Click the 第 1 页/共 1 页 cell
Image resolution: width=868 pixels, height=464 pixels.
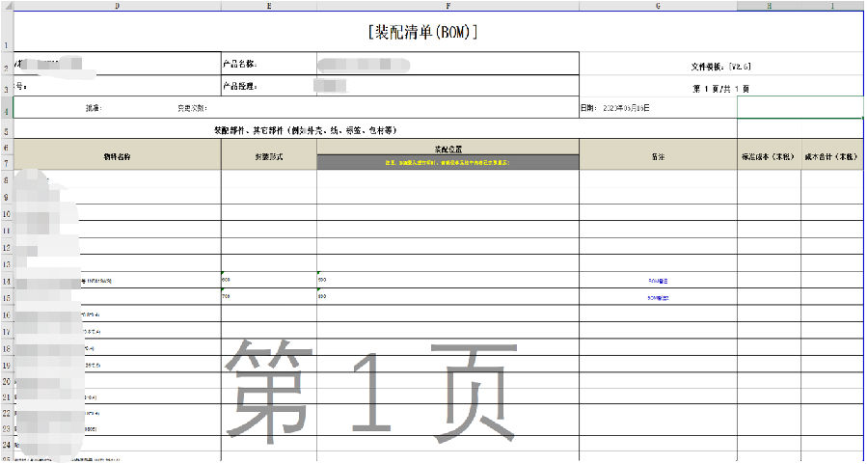click(720, 89)
